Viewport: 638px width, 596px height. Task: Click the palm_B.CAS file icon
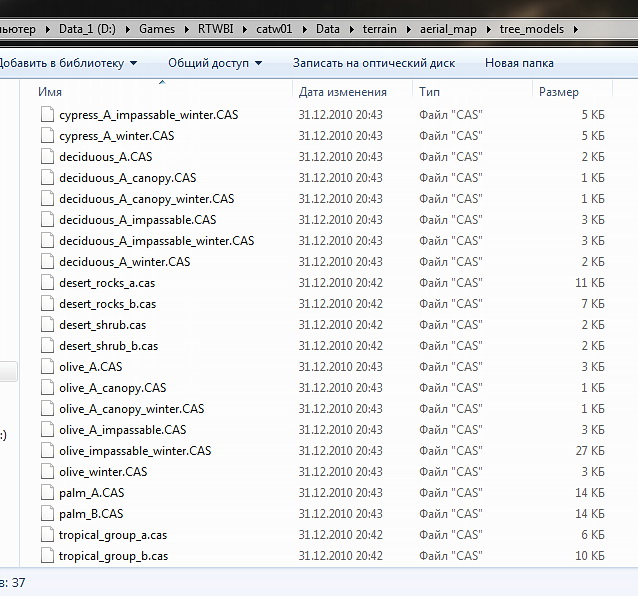click(47, 514)
